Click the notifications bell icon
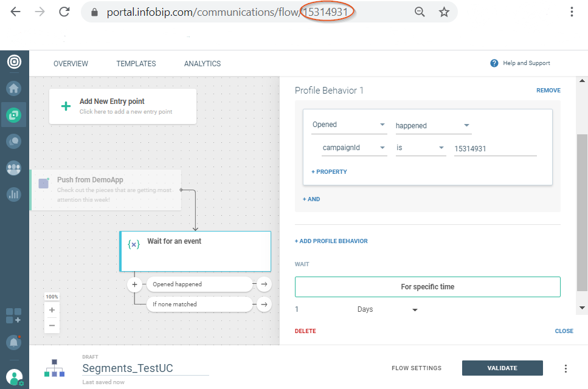 [x=13, y=342]
